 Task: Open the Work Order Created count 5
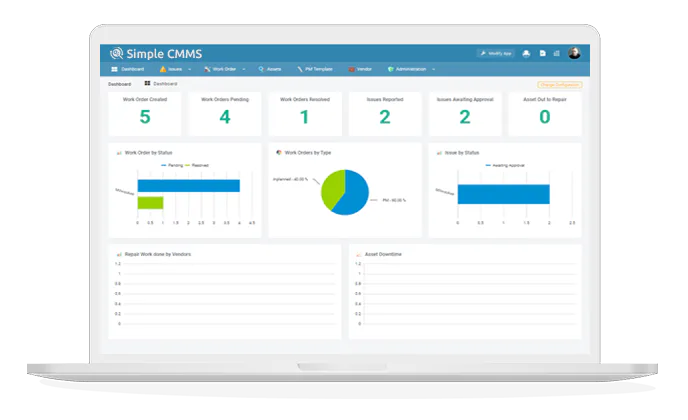click(145, 117)
